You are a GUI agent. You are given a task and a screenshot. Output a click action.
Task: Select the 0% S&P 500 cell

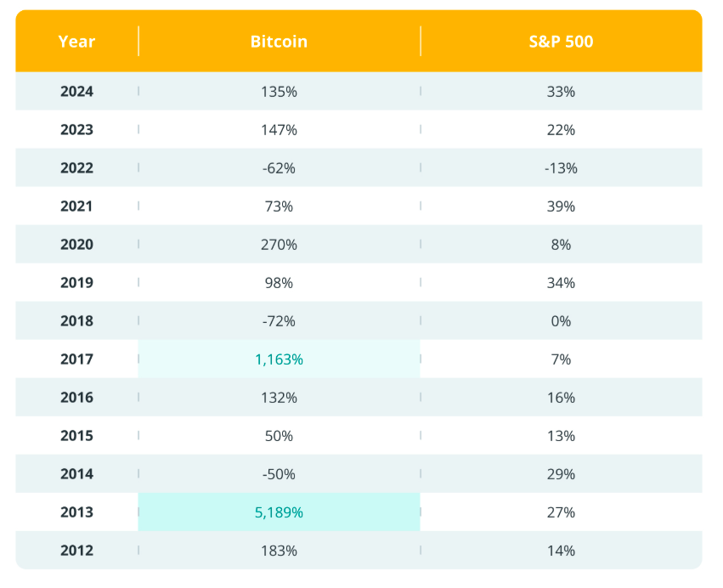pos(561,321)
